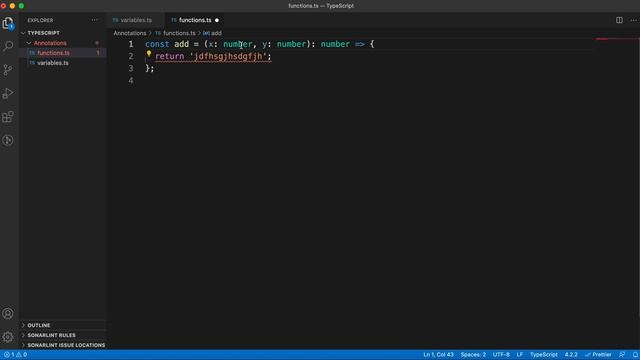
Task: Open the Run and Debug view
Action: pyautogui.click(x=8, y=93)
